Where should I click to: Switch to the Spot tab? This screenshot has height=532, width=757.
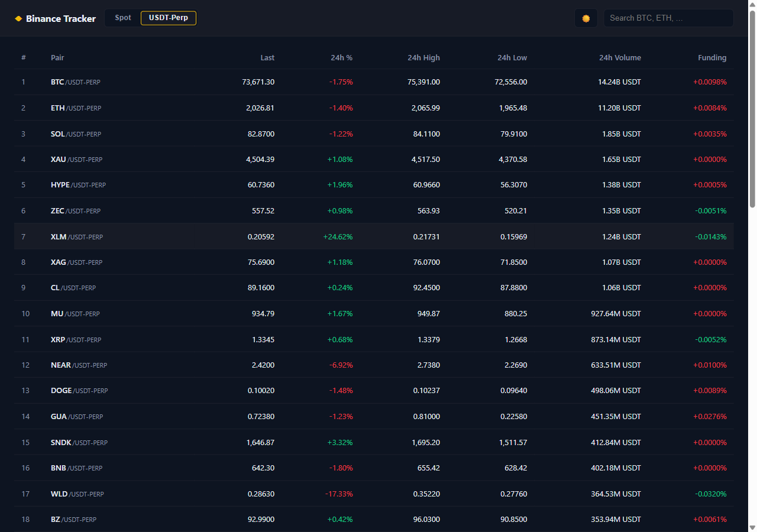(123, 18)
